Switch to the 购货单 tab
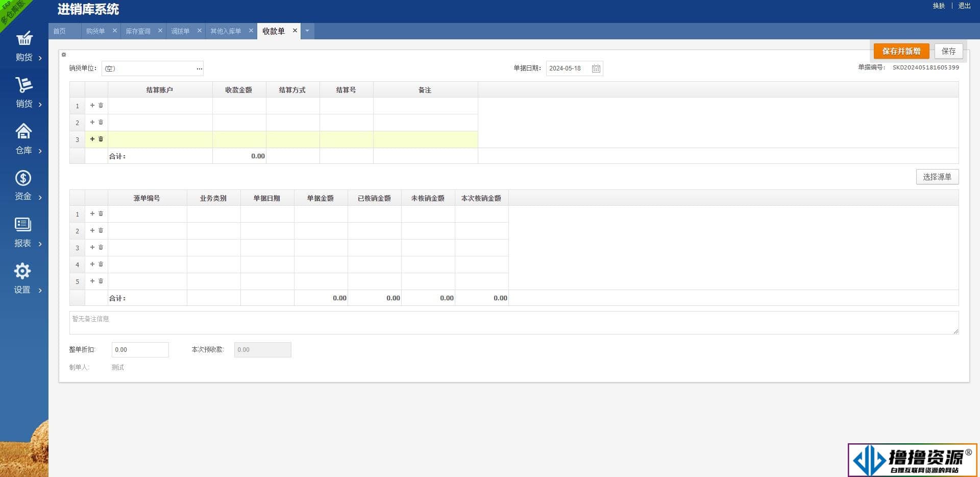 [95, 31]
